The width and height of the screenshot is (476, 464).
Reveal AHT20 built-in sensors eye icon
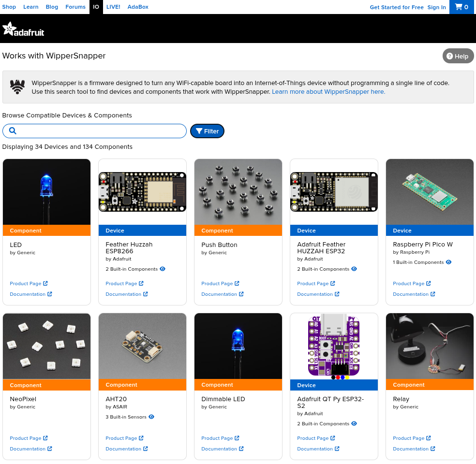151,417
